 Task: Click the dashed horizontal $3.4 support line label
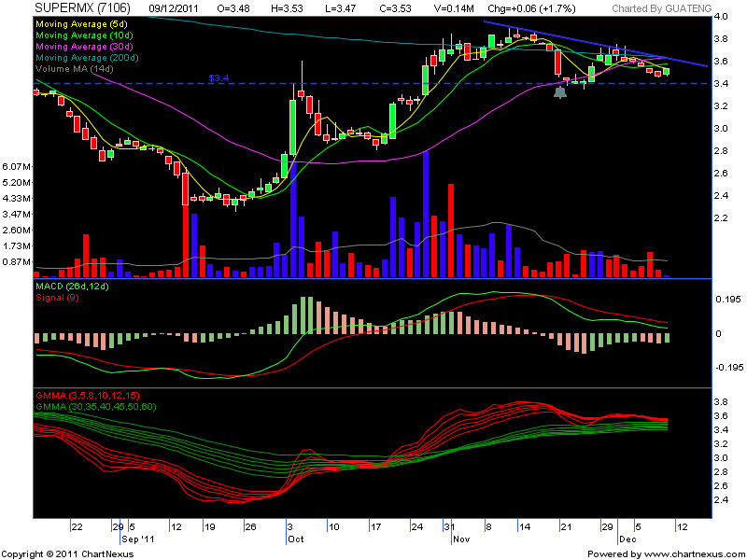click(219, 77)
